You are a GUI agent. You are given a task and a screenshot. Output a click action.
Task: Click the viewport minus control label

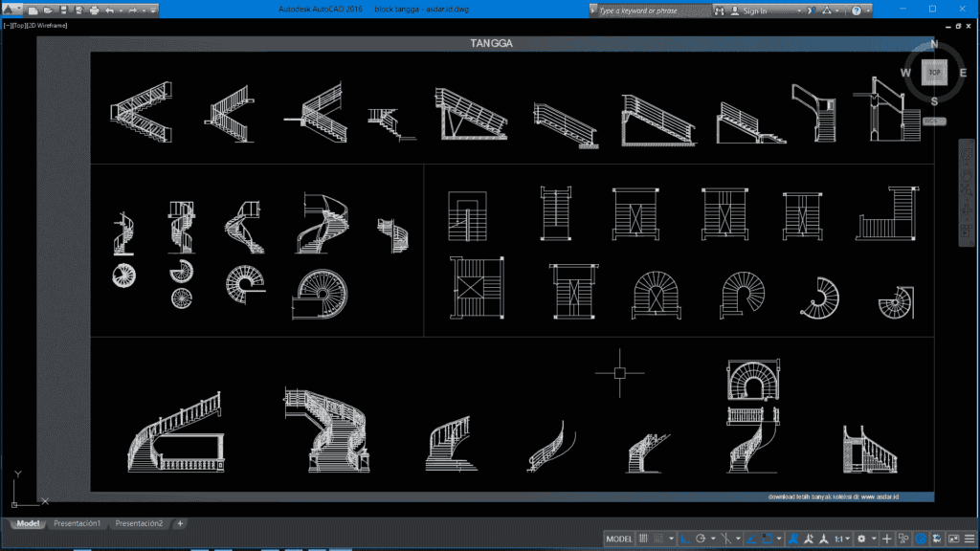click(x=8, y=26)
